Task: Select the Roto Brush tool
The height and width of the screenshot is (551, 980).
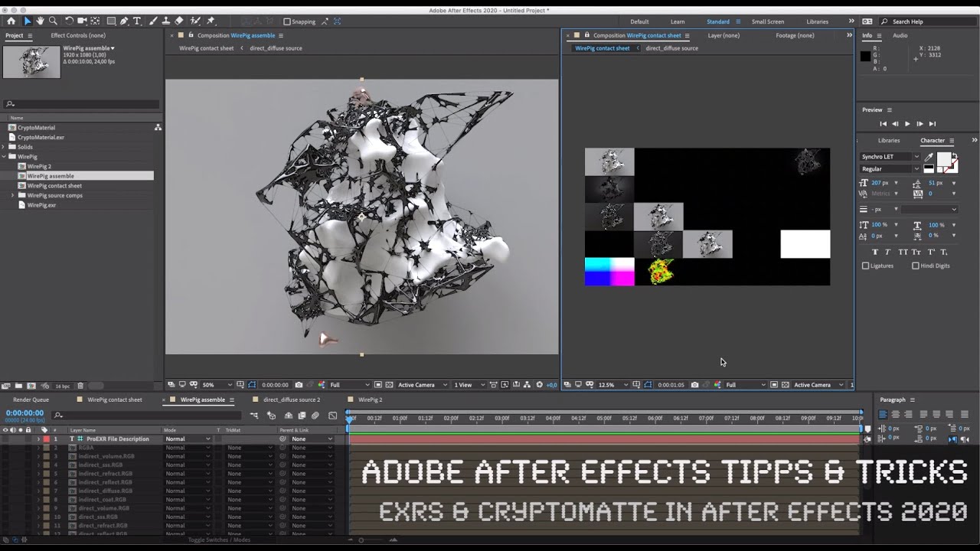Action: coord(195,21)
